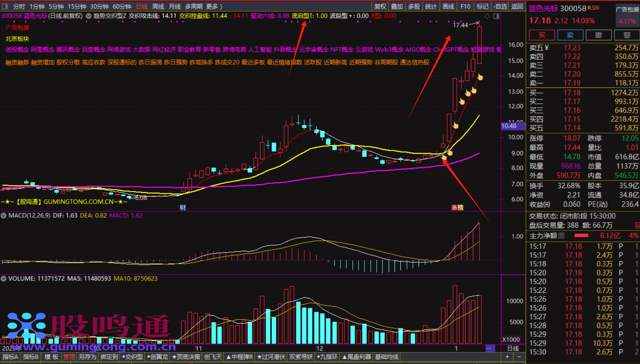Expand the main indicator dropdown circle before 趋势交织型Z

[89, 16]
